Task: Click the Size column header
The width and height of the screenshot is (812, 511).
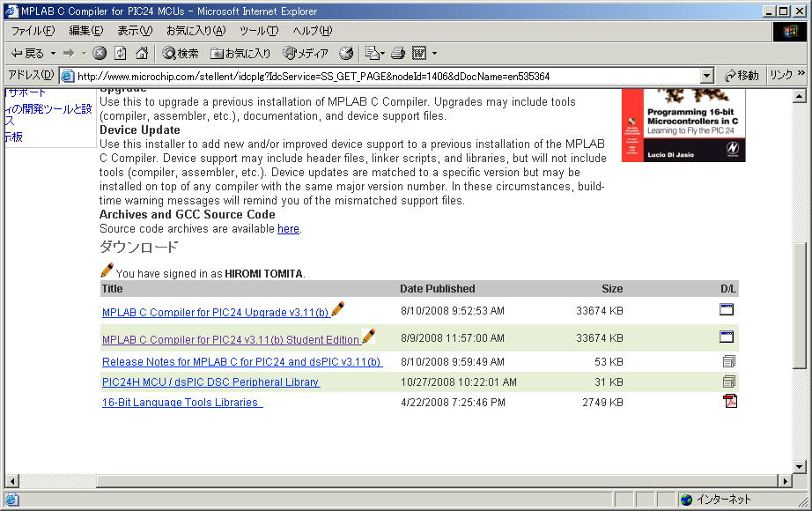Action: click(612, 289)
